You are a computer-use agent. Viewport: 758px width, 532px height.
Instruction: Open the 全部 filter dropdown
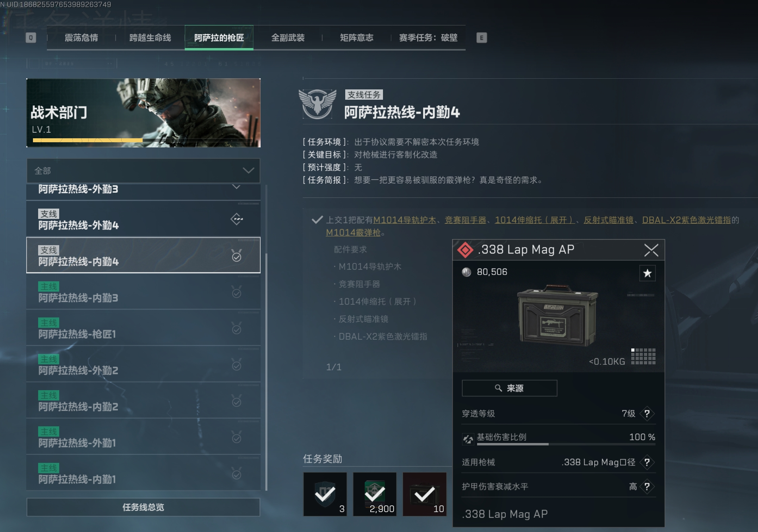[x=143, y=171]
